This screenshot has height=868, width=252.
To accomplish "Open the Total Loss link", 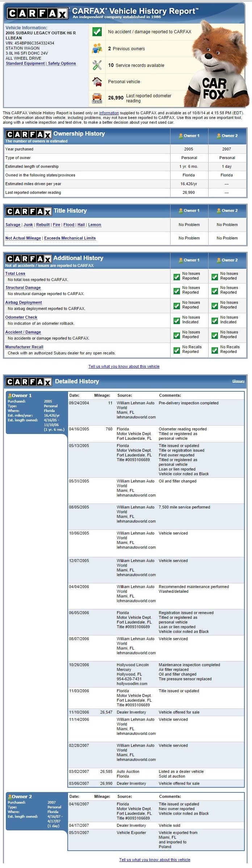I will tap(15, 273).
